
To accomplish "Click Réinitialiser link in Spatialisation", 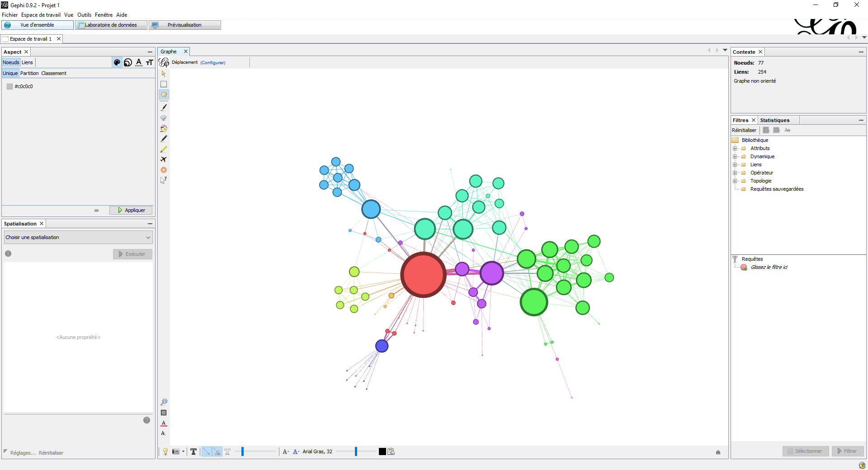I will pos(51,453).
